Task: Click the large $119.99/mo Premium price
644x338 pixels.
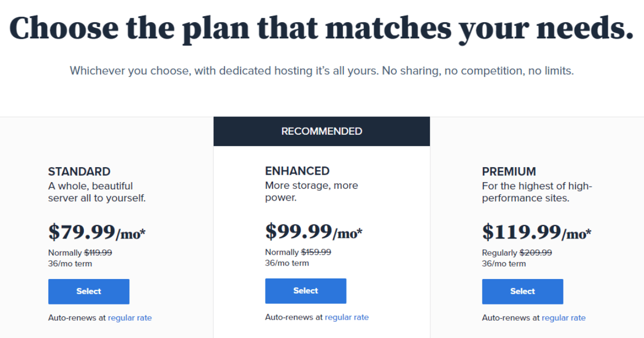Action: point(536,232)
